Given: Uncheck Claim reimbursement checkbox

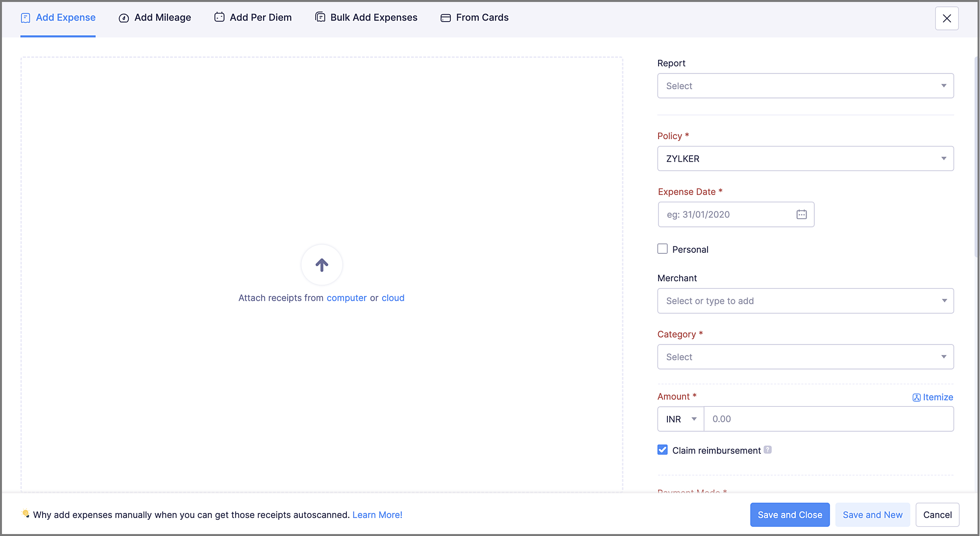Looking at the screenshot, I should coord(662,450).
